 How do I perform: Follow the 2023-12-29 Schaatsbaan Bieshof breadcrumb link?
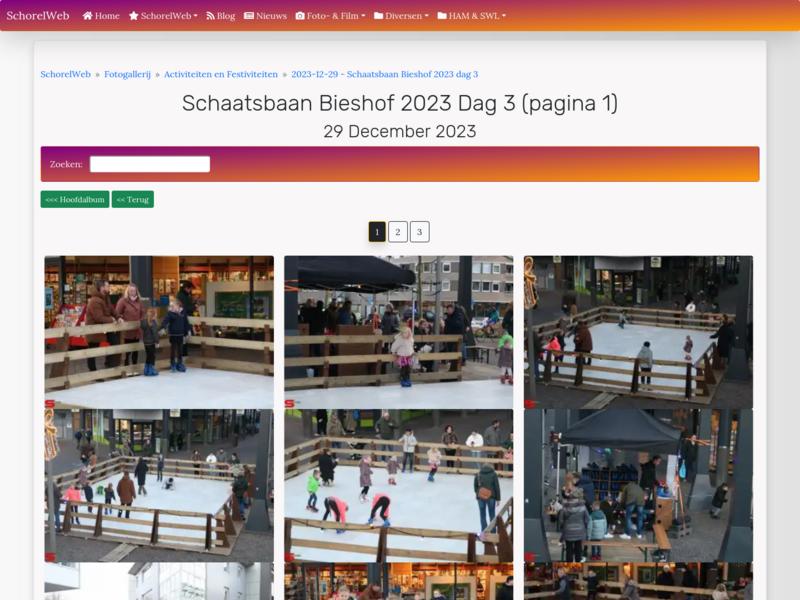pos(385,74)
